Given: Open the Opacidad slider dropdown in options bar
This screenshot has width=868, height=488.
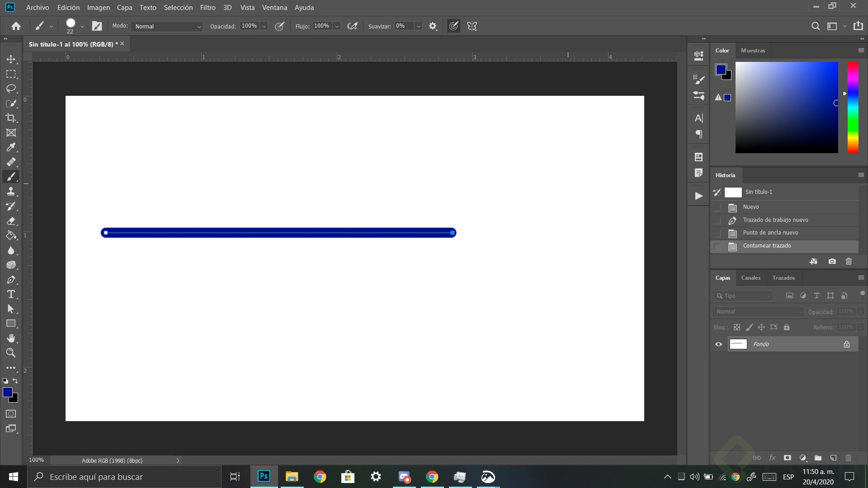Looking at the screenshot, I should pos(264,26).
